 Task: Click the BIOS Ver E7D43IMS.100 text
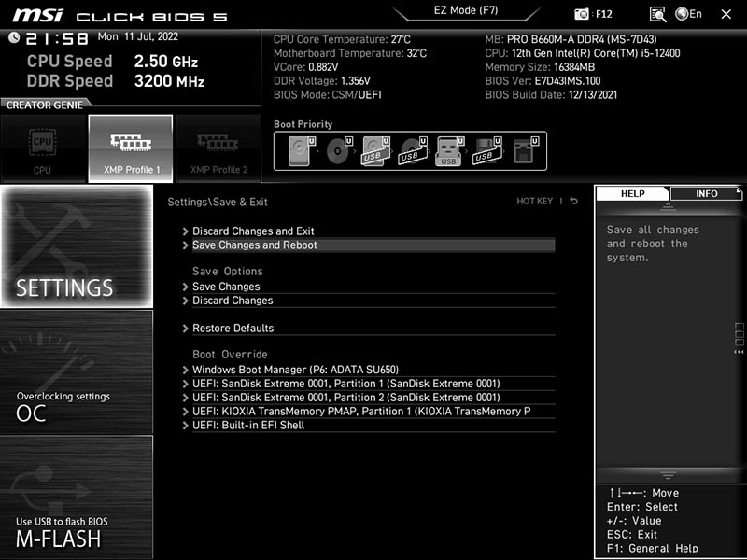[543, 81]
